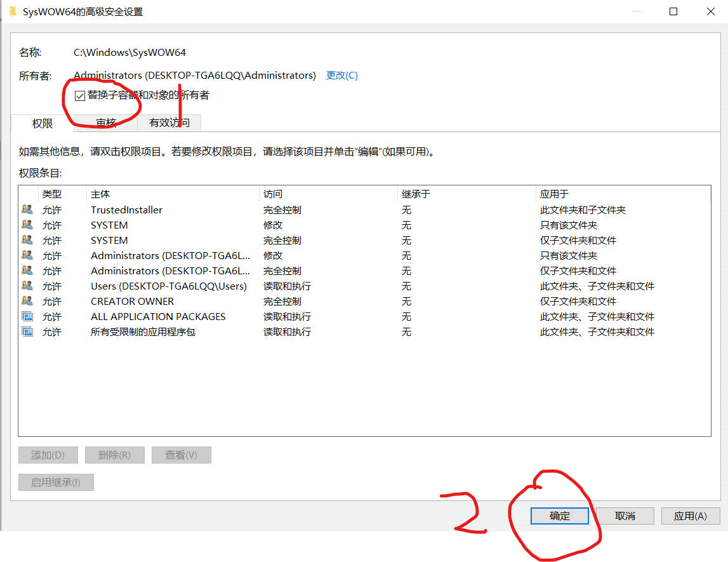728x562 pixels.
Task: Click icon of SYSTEM entry with 完全控制 access
Action: tap(27, 240)
